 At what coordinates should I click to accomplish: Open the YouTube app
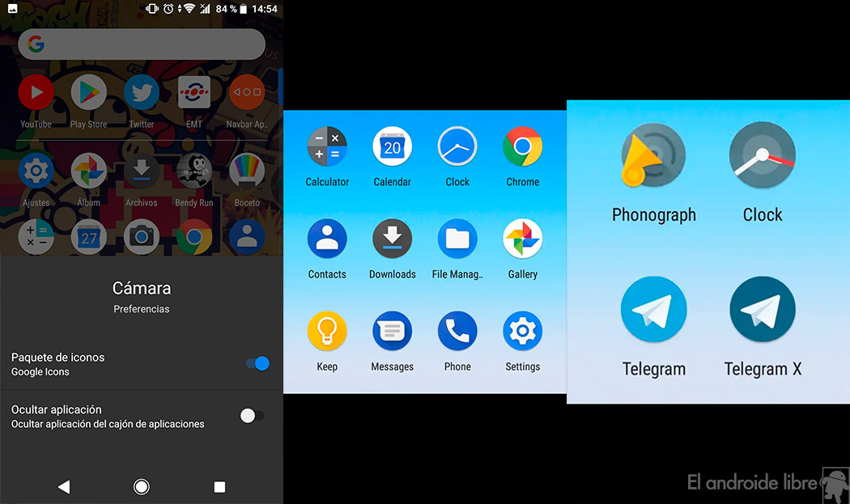coord(36,93)
